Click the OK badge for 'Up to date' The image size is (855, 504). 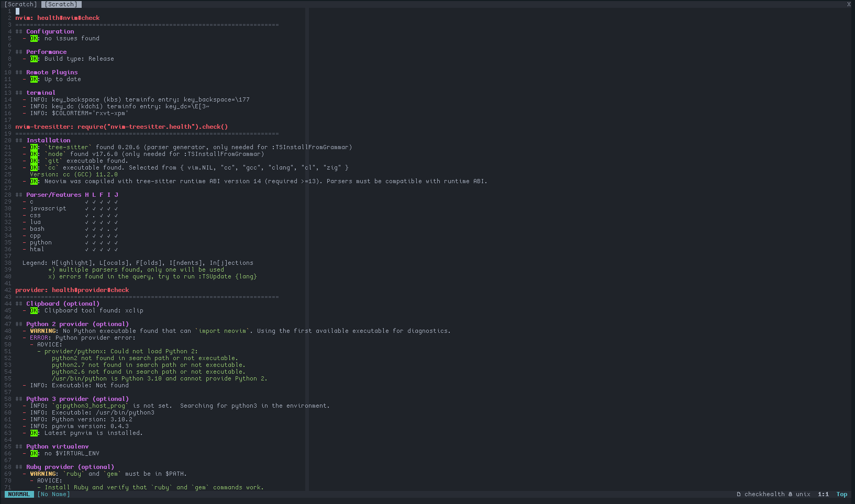[34, 79]
